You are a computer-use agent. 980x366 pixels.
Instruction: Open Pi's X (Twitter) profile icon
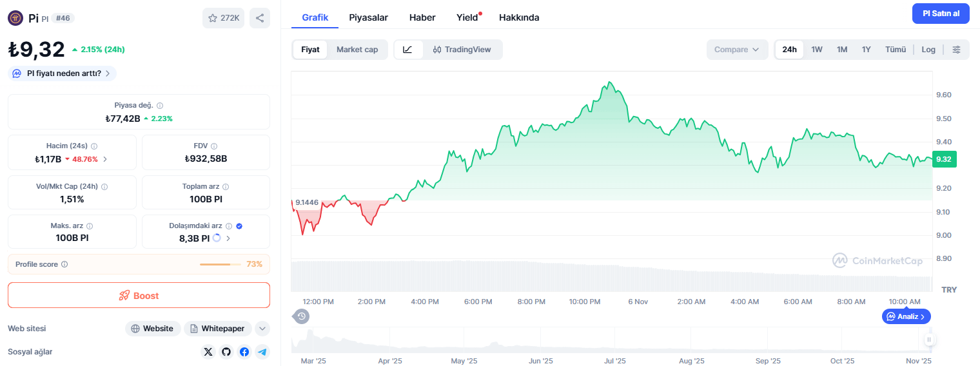[208, 352]
